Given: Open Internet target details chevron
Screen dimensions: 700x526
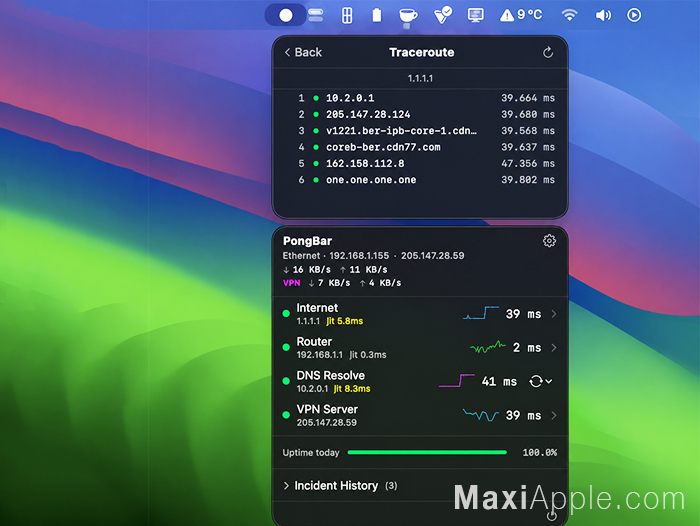Looking at the screenshot, I should click(554, 314).
